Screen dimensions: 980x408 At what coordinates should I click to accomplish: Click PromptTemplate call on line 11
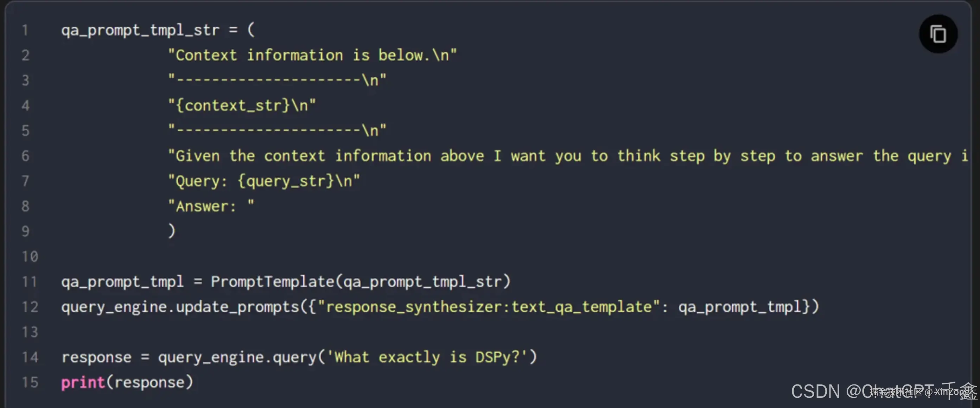[x=361, y=282]
